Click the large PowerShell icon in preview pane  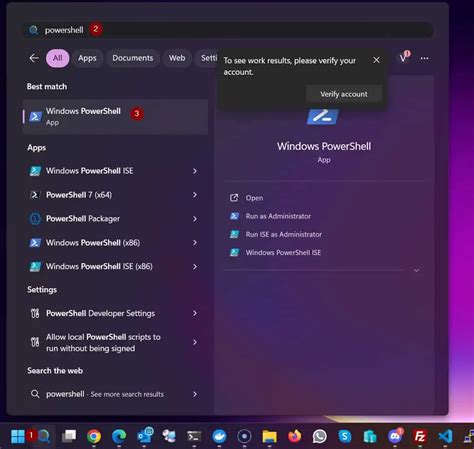[x=323, y=117]
